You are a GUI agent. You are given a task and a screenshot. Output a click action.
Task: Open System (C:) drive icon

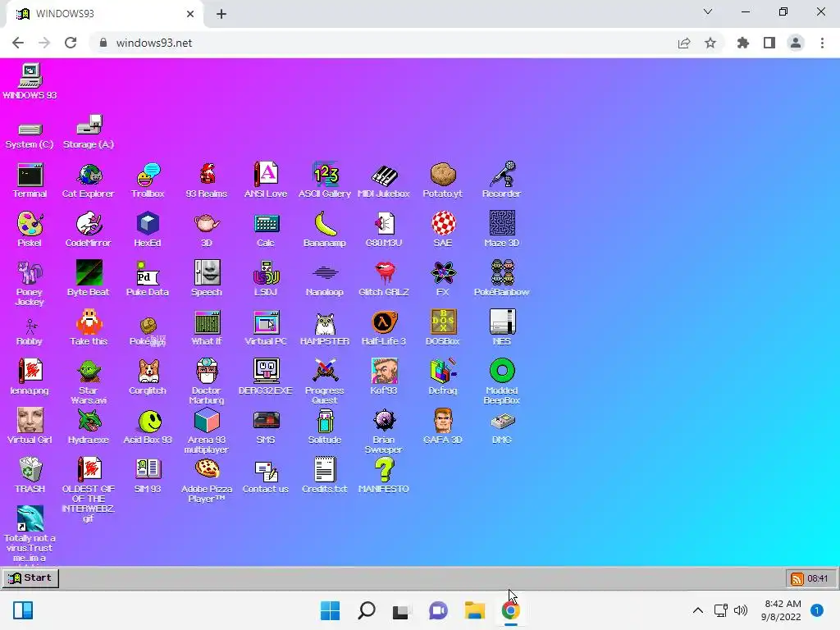[30, 135]
